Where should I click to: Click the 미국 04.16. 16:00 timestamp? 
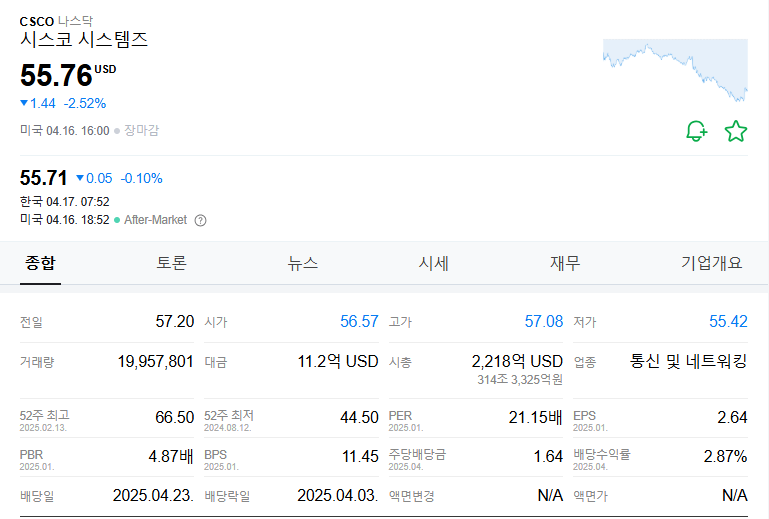point(64,130)
